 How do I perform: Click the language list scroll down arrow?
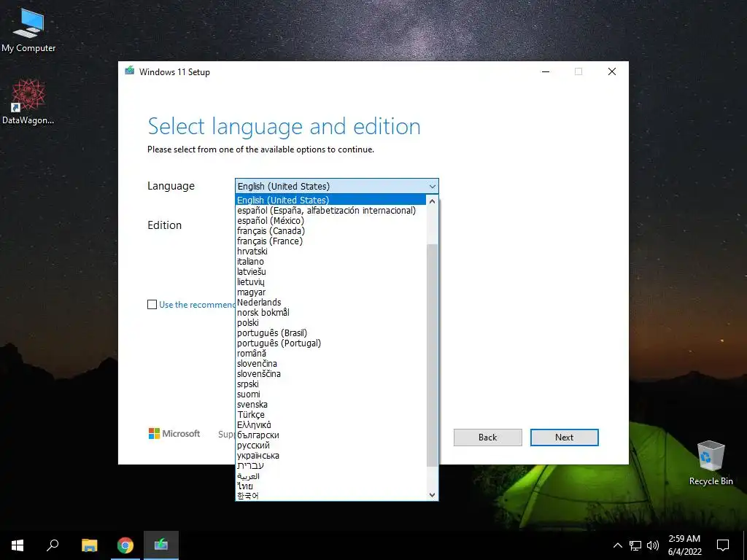[432, 495]
